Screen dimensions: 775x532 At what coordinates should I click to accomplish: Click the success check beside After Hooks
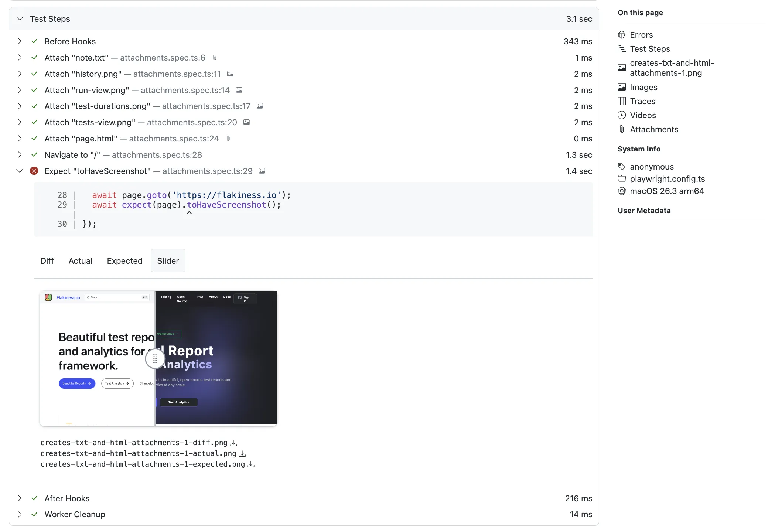(x=34, y=498)
